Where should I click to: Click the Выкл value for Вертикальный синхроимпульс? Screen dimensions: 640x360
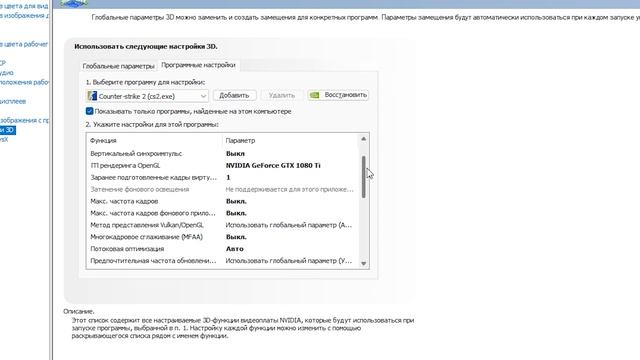pos(235,153)
